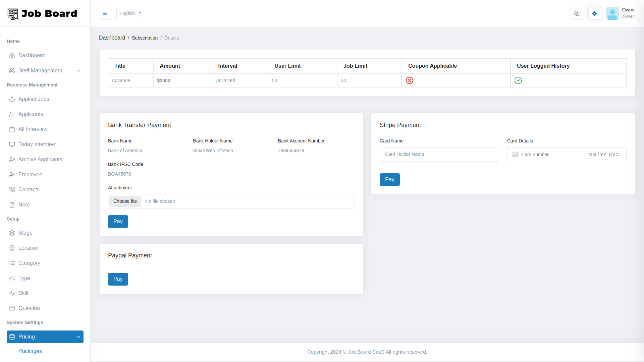Click the Coupon Applicable red cross mark

point(410,80)
